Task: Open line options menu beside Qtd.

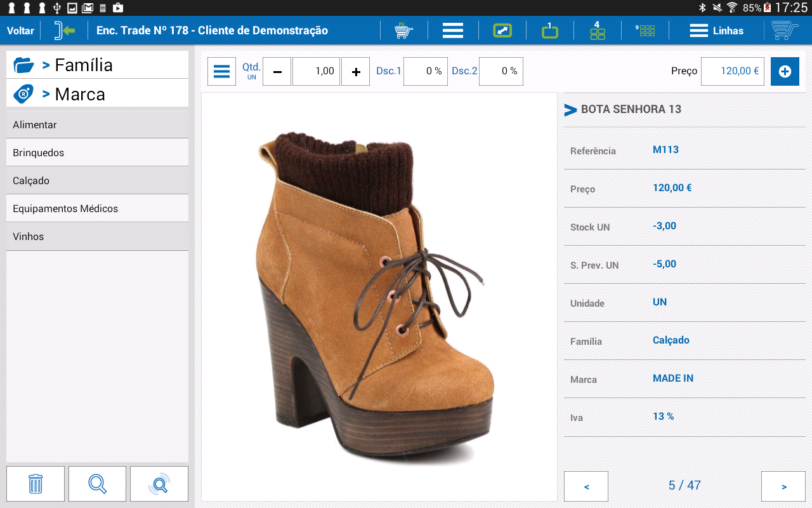Action: [221, 72]
